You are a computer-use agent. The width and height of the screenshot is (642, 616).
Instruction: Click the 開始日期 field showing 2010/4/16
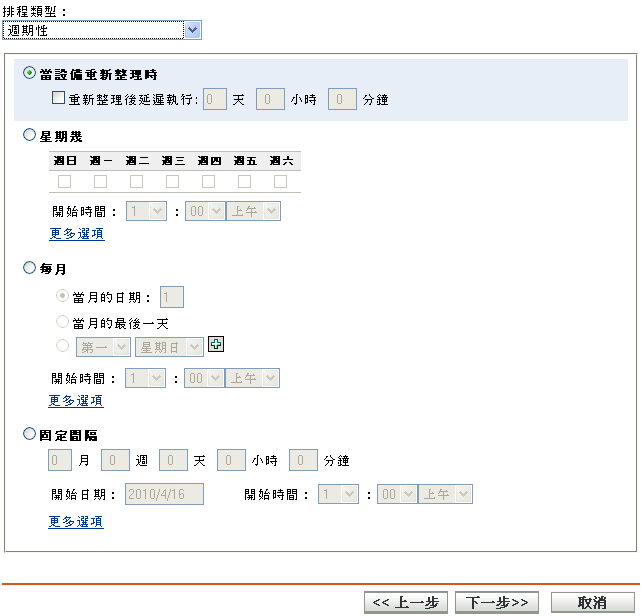pyautogui.click(x=164, y=494)
